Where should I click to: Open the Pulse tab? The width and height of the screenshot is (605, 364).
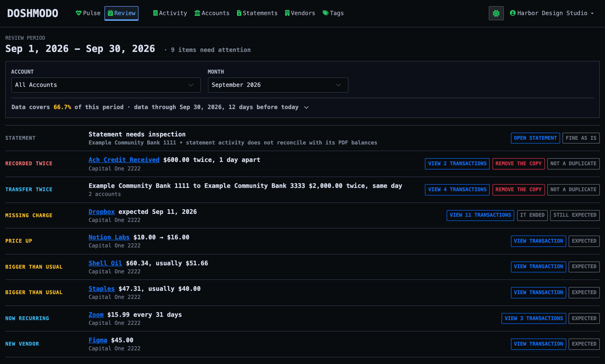(88, 13)
